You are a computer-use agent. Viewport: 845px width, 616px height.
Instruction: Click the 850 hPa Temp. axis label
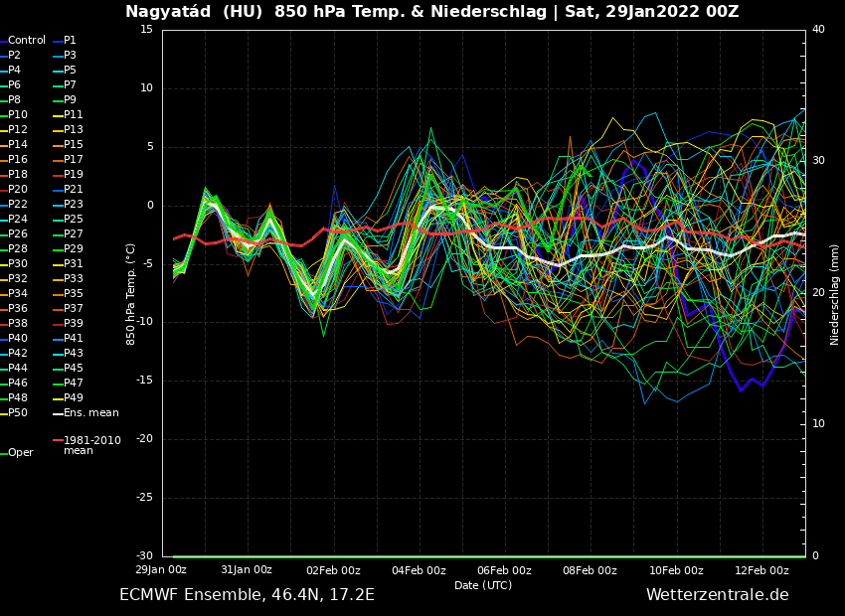click(x=131, y=294)
